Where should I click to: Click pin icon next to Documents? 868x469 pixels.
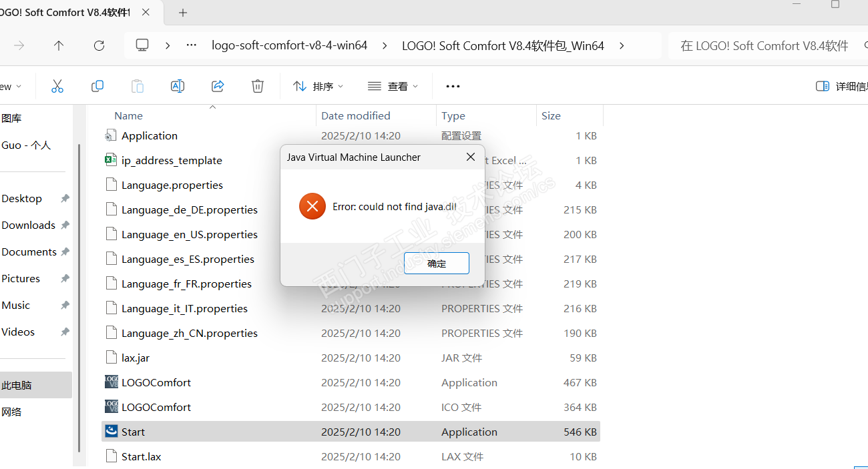(65, 252)
